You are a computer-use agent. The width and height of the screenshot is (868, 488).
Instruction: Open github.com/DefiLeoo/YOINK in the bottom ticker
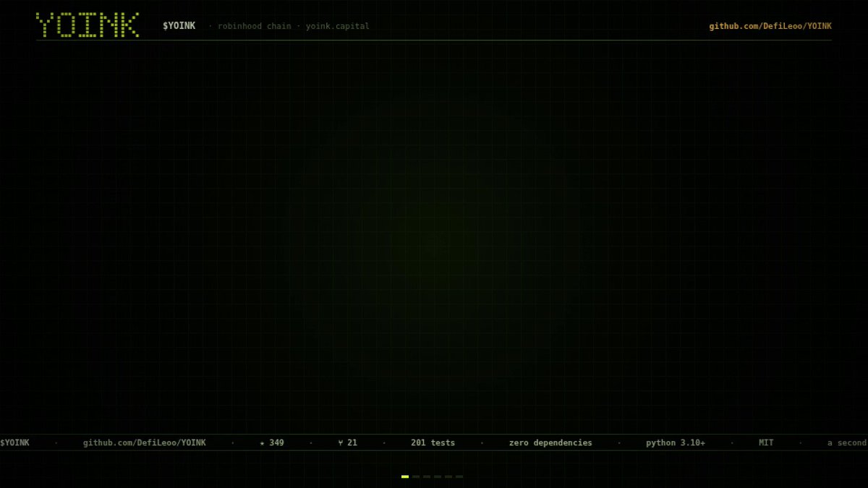145,442
